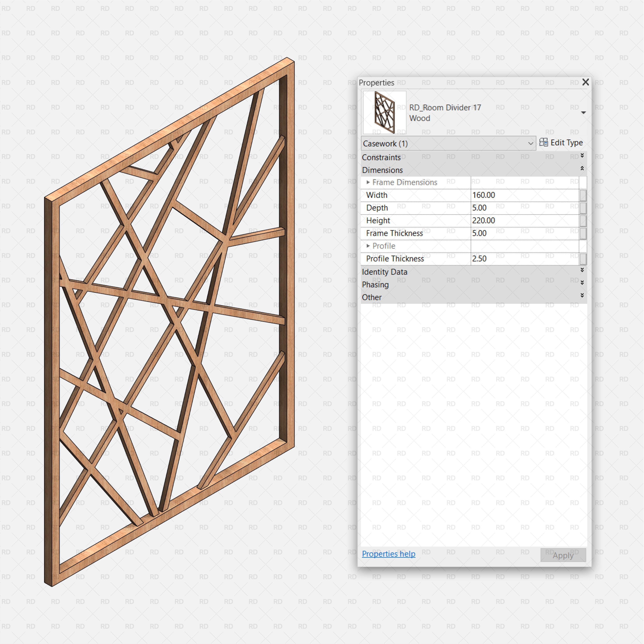Close the Properties palette

pyautogui.click(x=586, y=82)
